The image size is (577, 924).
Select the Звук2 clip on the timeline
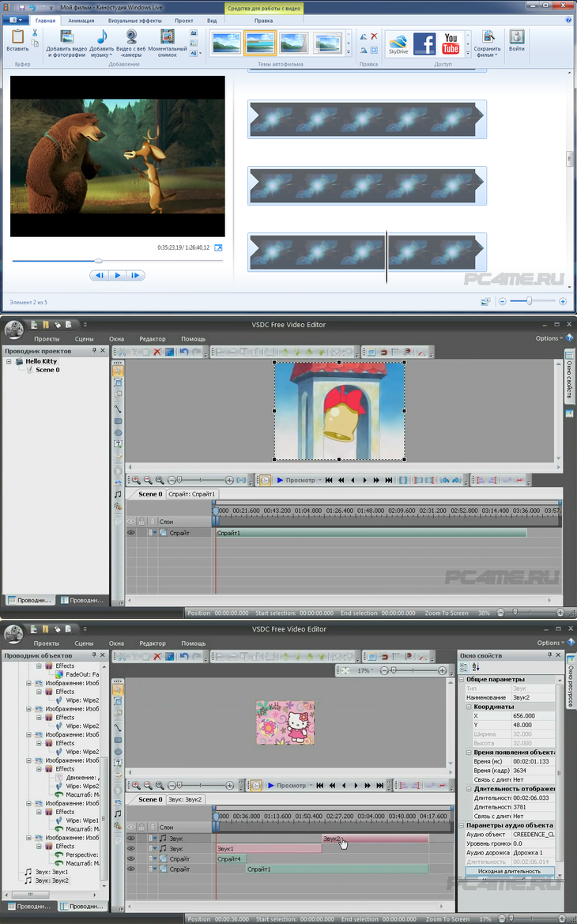click(375, 839)
